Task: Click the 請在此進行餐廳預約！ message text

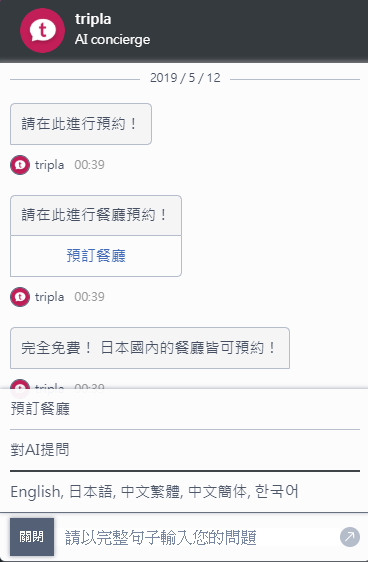Action: pos(94,215)
